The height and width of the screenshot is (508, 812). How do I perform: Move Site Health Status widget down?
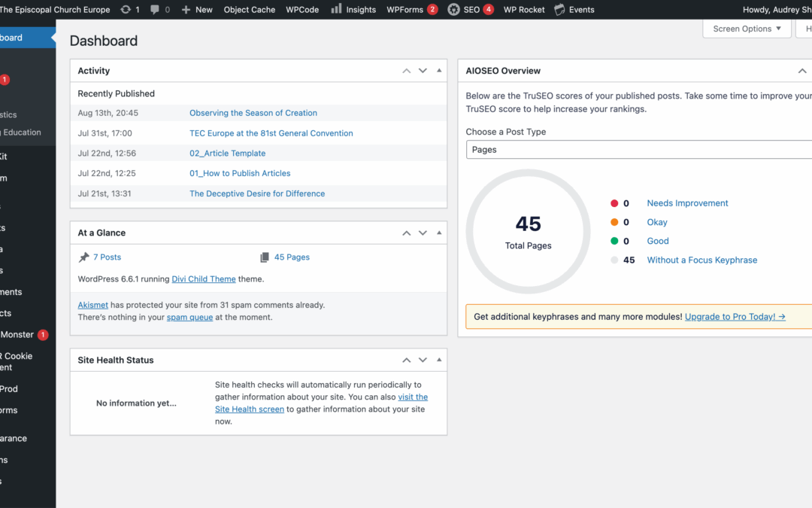click(423, 360)
